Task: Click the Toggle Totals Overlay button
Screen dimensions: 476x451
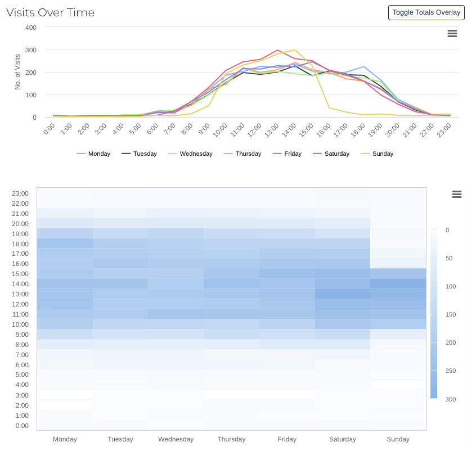Action: pyautogui.click(x=426, y=12)
